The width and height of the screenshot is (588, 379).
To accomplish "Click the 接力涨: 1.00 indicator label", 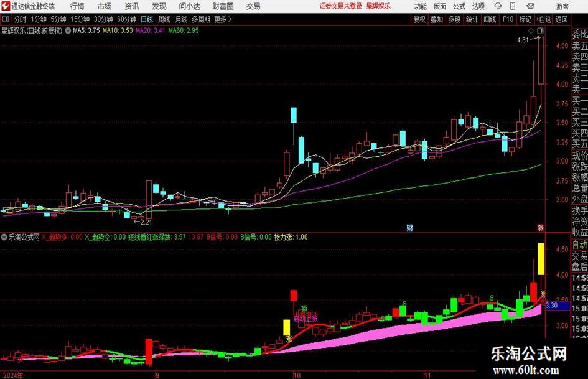I will (291, 237).
